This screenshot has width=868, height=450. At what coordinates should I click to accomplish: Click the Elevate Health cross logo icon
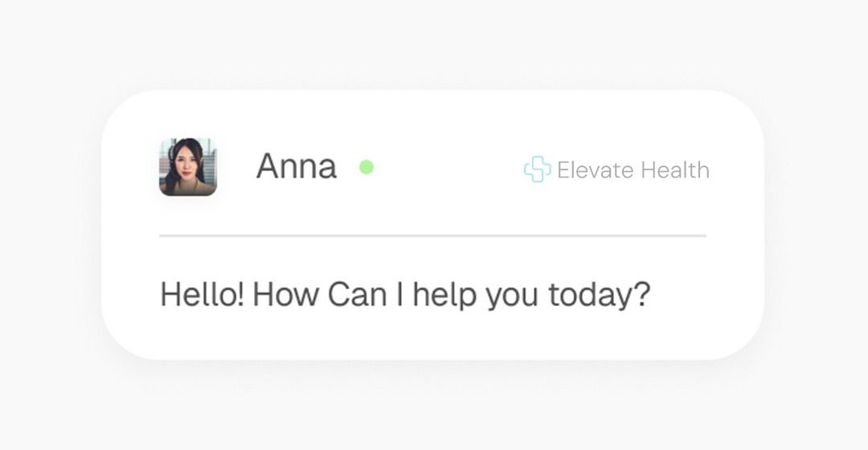[538, 170]
